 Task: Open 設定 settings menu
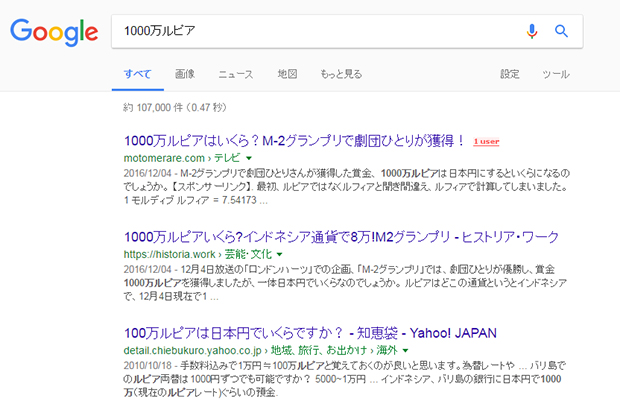pyautogui.click(x=510, y=74)
